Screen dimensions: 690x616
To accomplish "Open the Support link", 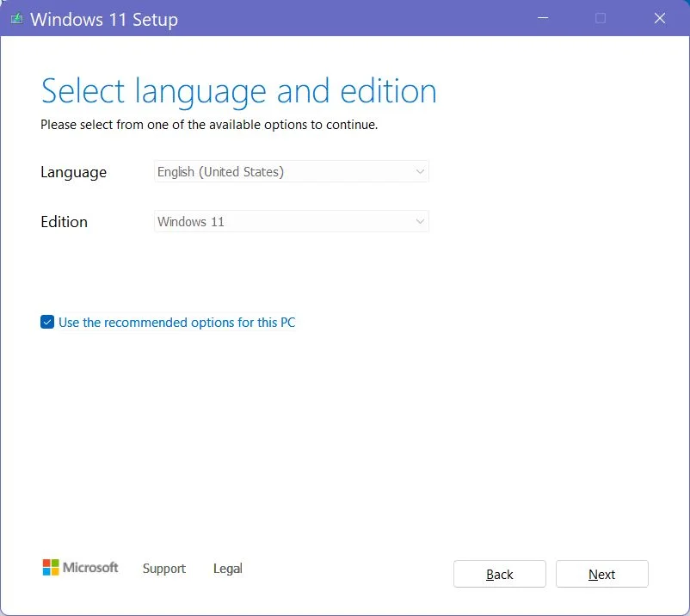I will point(164,569).
